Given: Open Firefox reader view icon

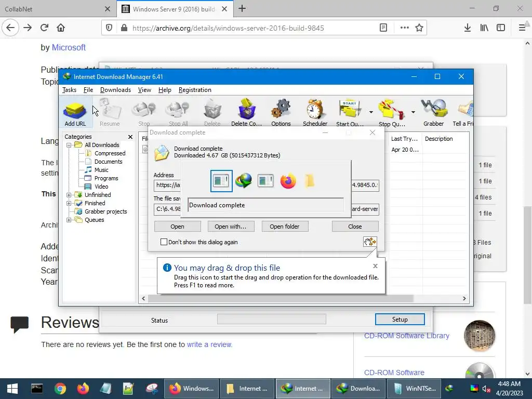Looking at the screenshot, I should [383, 28].
